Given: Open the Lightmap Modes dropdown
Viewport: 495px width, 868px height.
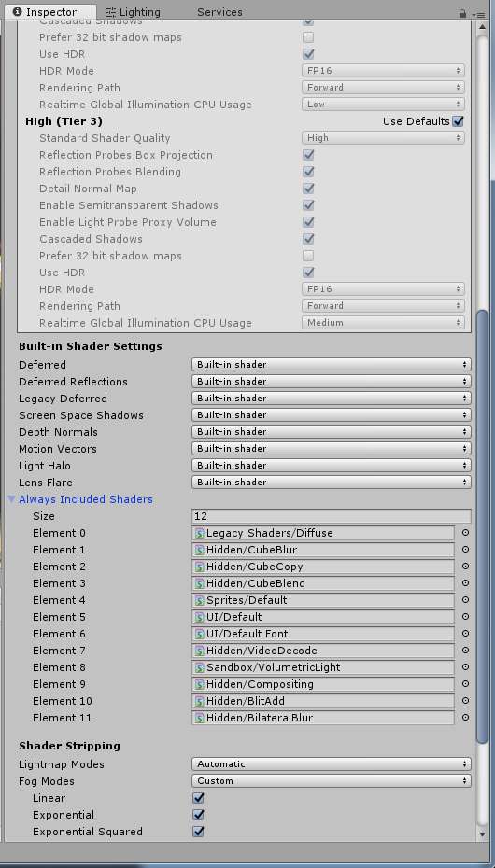Looking at the screenshot, I should click(x=332, y=763).
